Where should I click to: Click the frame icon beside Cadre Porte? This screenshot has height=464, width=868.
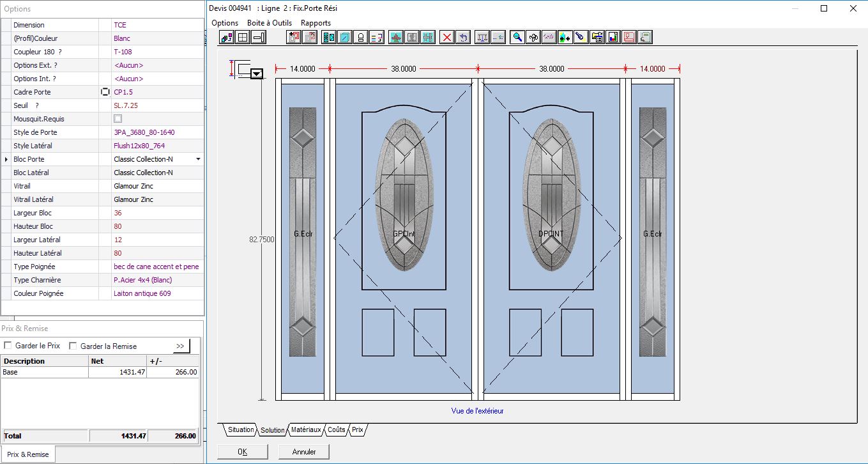coord(105,92)
